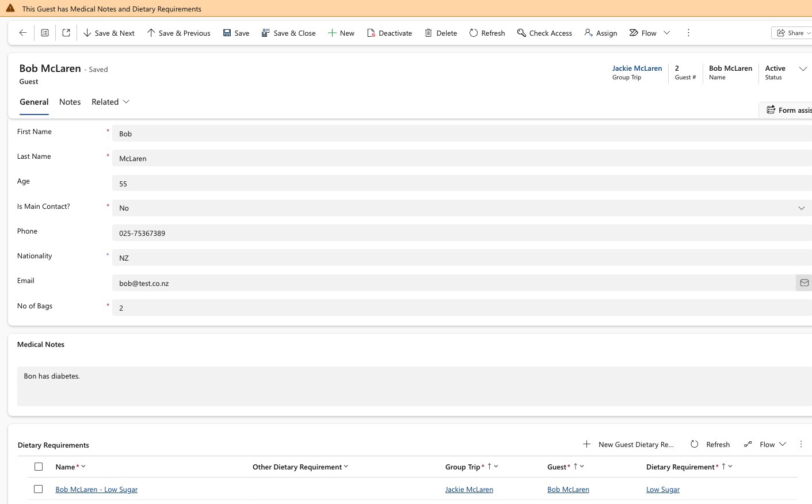
Task: Open Dietary Requirements subgrid overflow menu
Action: tap(801, 444)
